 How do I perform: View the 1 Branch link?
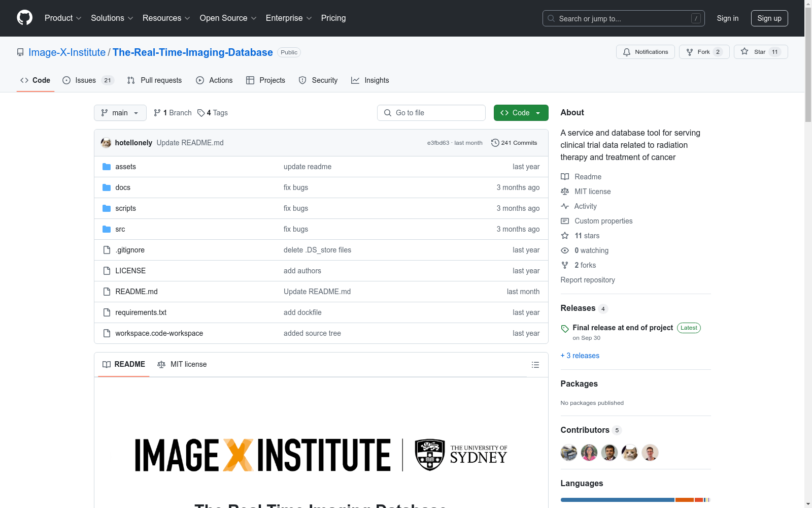[x=173, y=113]
